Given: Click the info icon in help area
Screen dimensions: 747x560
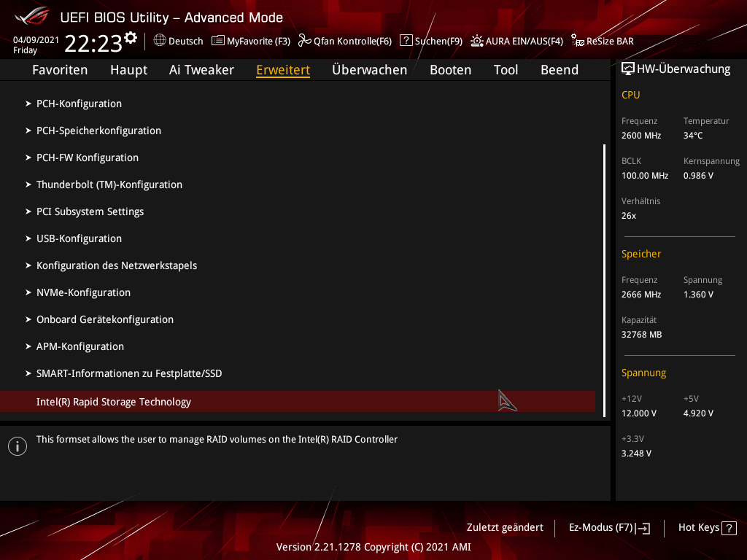Looking at the screenshot, I should (18, 446).
